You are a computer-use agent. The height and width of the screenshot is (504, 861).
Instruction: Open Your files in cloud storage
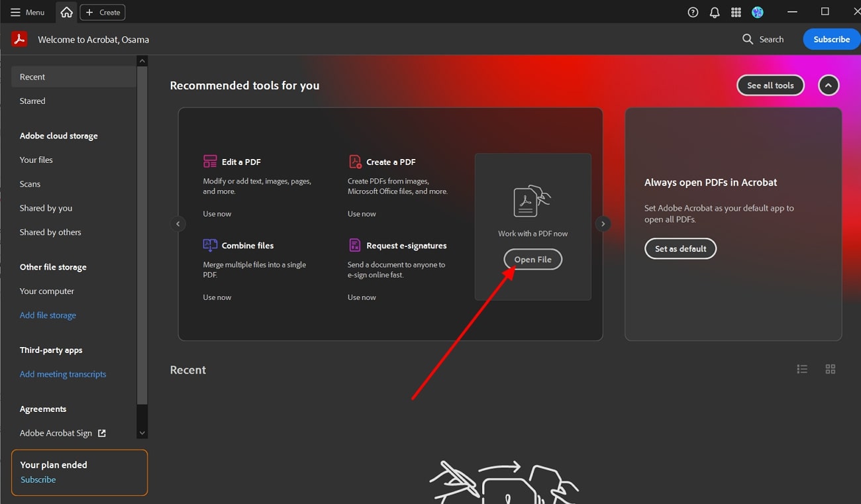tap(36, 160)
